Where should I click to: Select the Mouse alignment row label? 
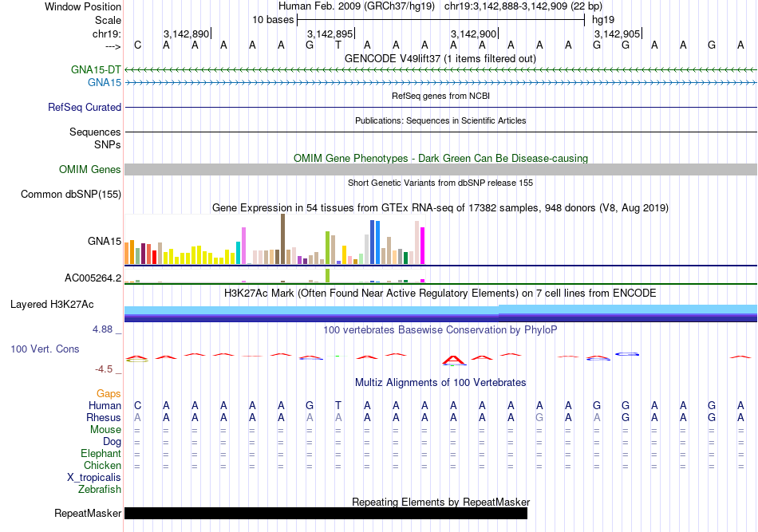[105, 430]
